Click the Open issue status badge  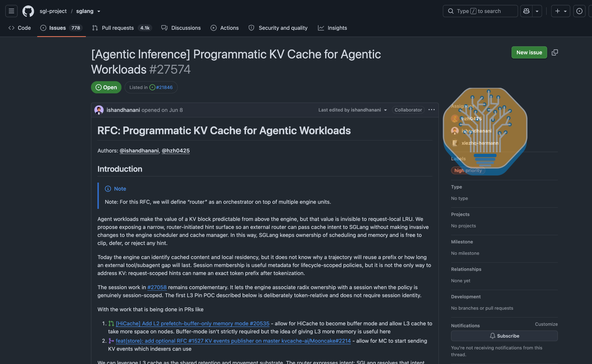pyautogui.click(x=106, y=87)
